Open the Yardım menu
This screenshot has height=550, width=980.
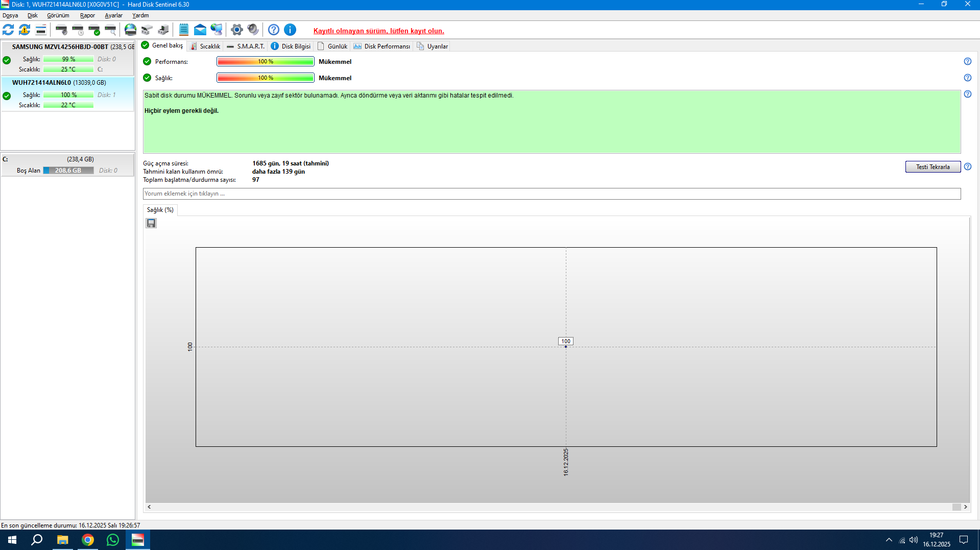[x=140, y=15]
